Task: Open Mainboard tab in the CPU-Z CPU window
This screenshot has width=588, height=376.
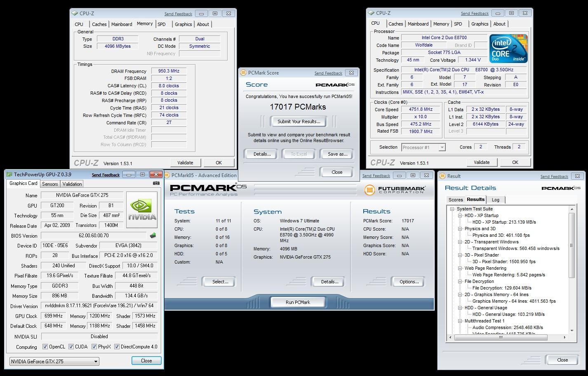Action: 418,24
